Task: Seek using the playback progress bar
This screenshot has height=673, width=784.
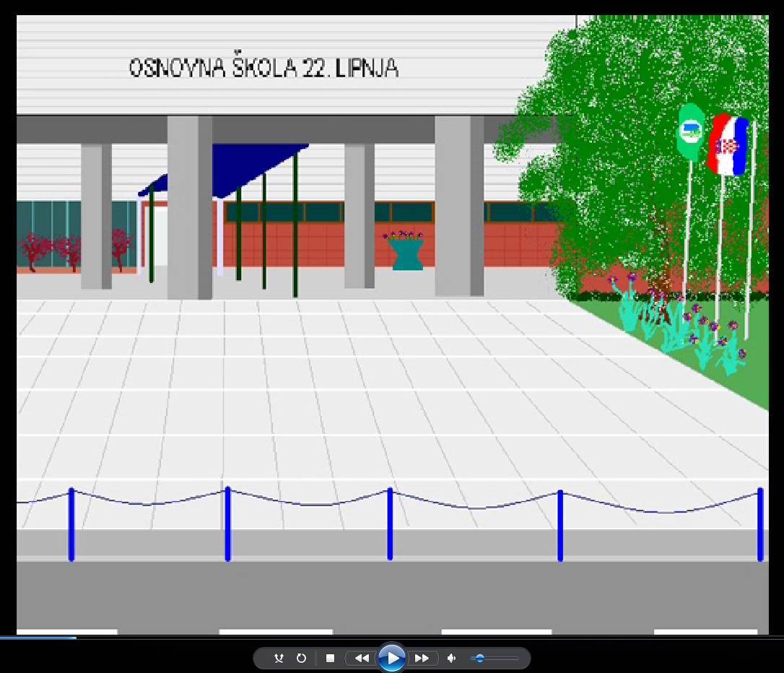Action: point(392,638)
